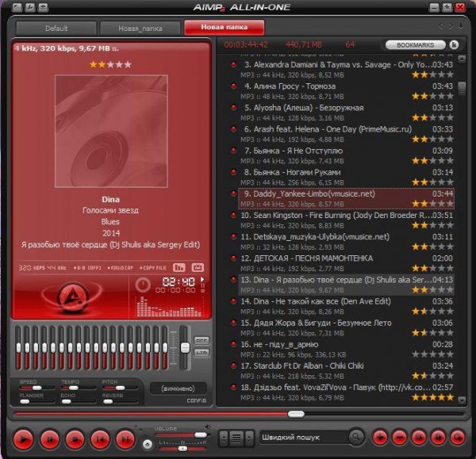Click the right arrow beside the list icon

pos(249,438)
